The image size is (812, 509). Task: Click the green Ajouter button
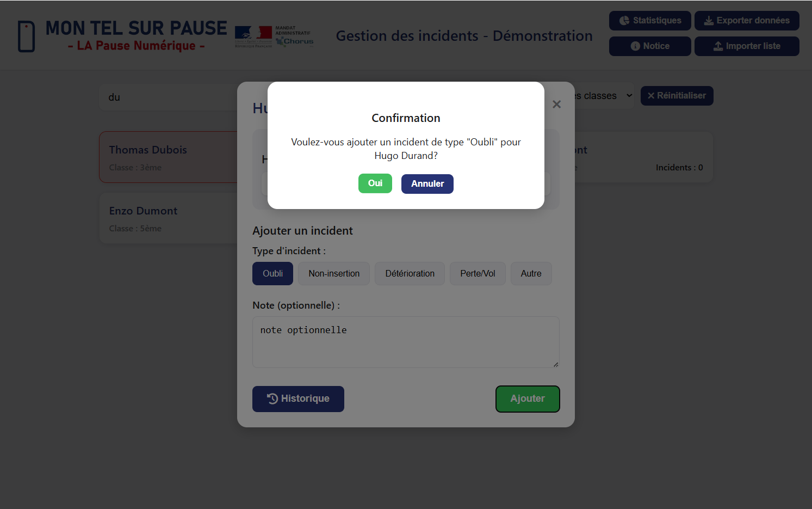[x=528, y=399]
